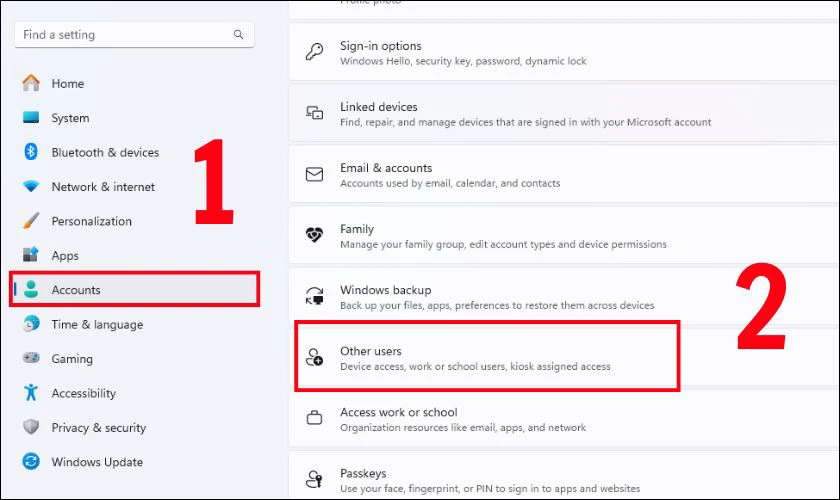Click the Sign-in options key icon
Screen dimensions: 840x500
click(314, 52)
